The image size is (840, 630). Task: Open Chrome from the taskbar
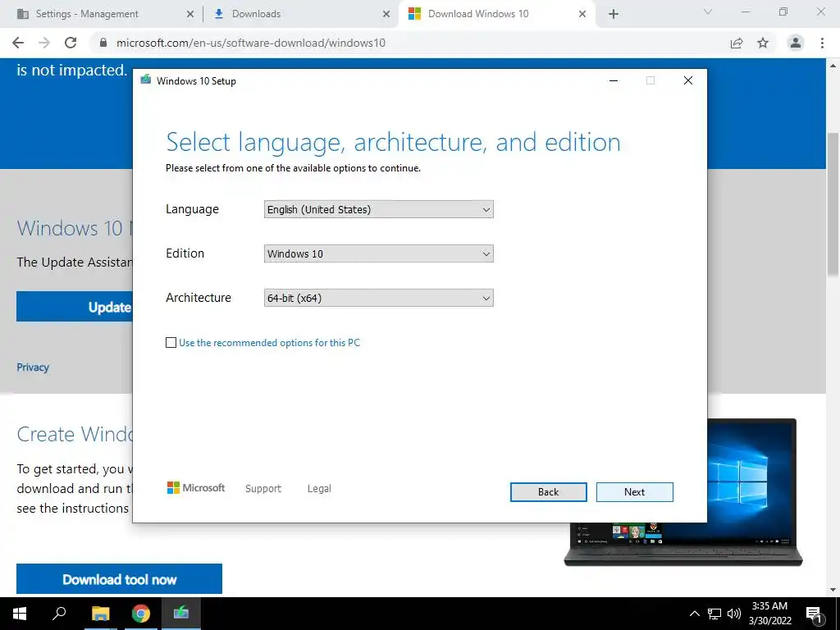pyautogui.click(x=141, y=614)
